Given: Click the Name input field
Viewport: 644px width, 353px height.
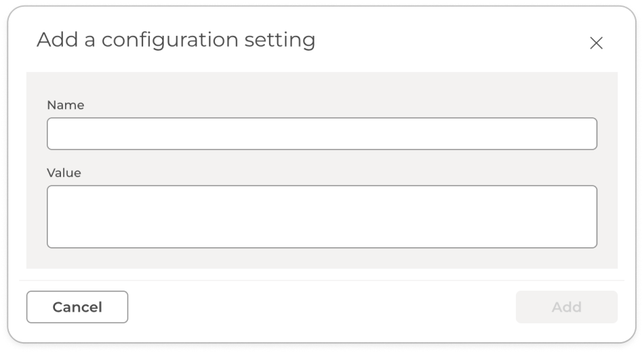Looking at the screenshot, I should pos(322,133).
